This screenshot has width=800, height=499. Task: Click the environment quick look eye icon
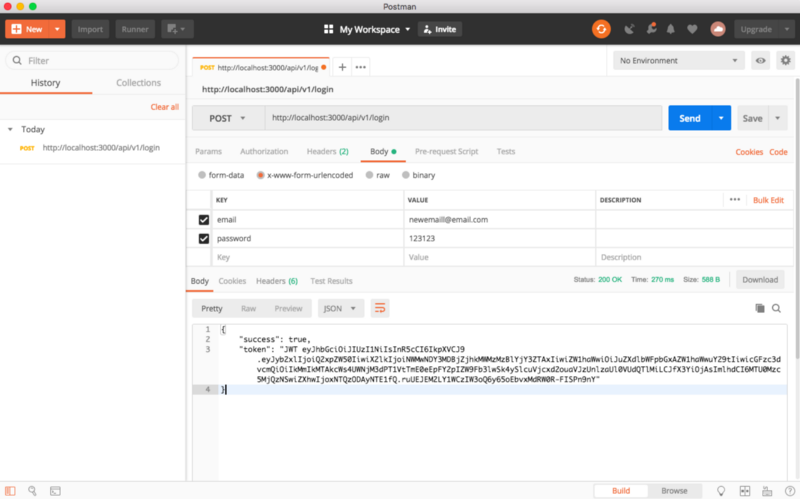761,61
